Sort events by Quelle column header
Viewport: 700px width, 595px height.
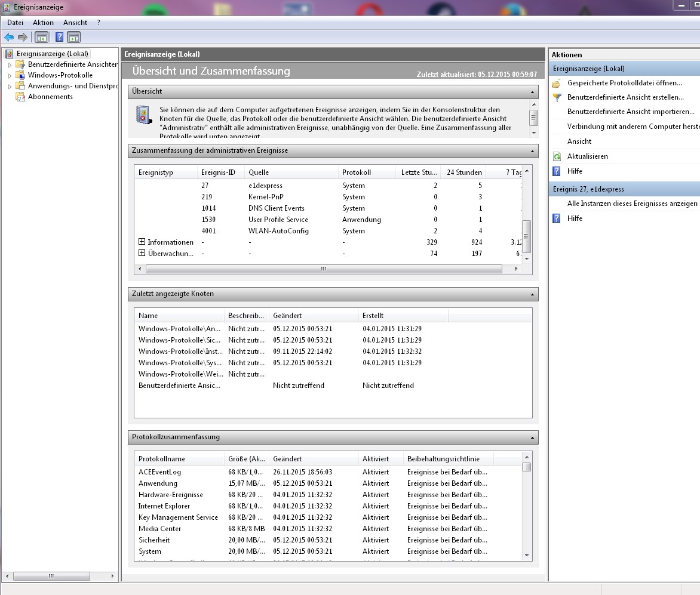pyautogui.click(x=291, y=172)
